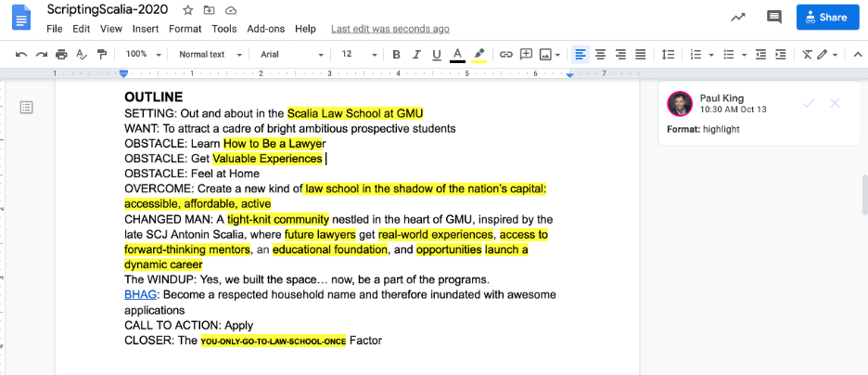
Task: Toggle underline formatting
Action: click(436, 54)
